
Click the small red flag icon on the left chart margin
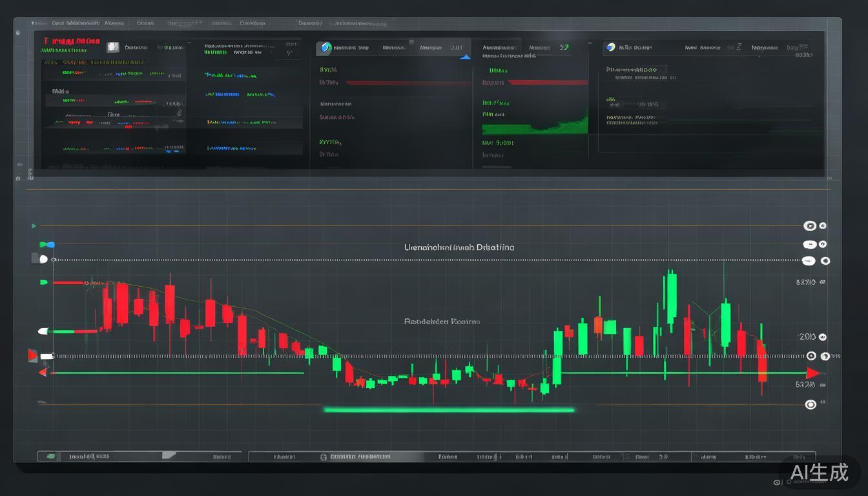click(32, 354)
